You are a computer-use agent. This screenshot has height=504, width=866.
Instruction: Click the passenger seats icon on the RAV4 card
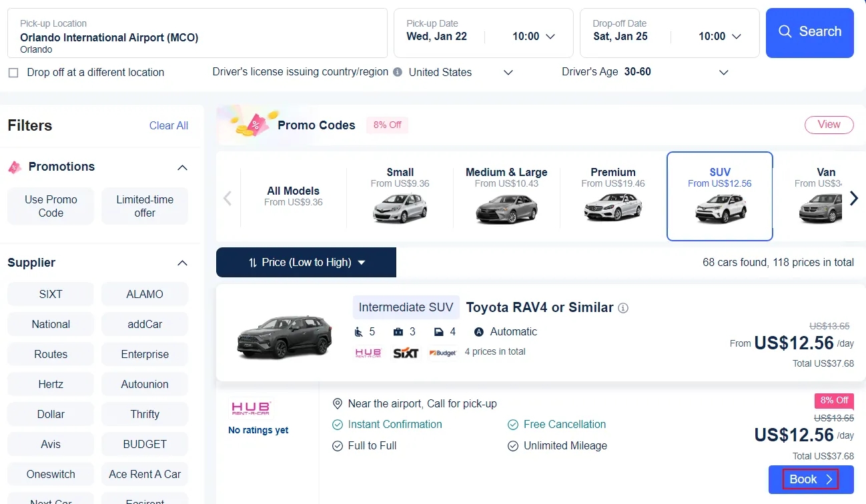tap(358, 331)
